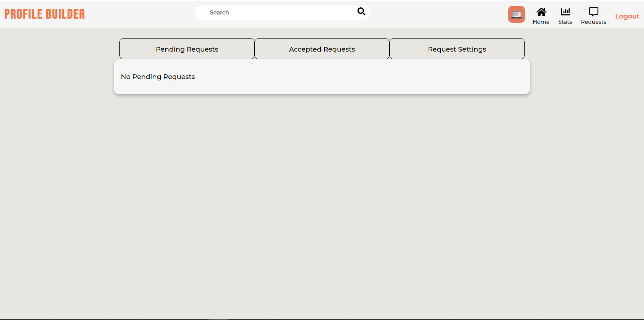Select the Stats bar chart icon
The width and height of the screenshot is (644, 320).
(x=565, y=12)
